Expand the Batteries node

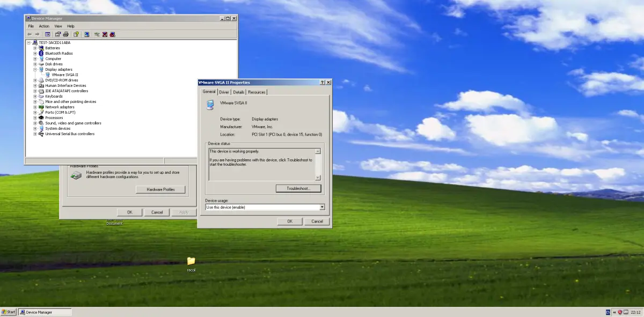pos(35,48)
